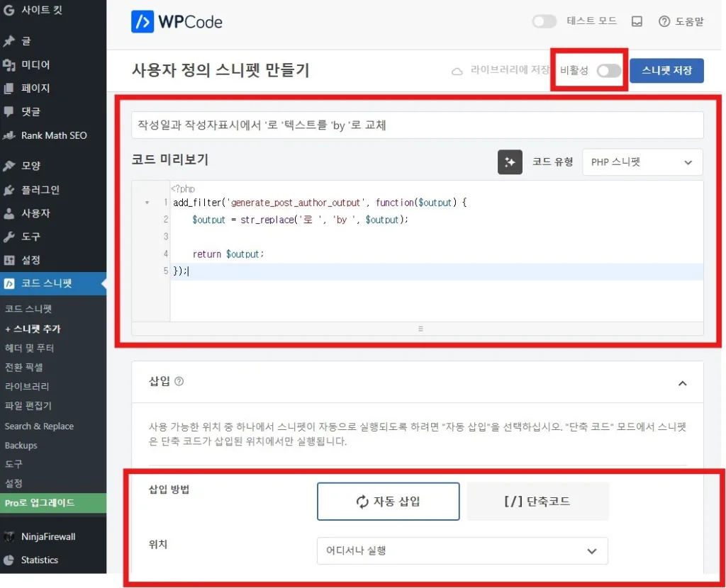Click the 설정 settings icon in the sidebar
The height and width of the screenshot is (588, 726).
tap(9, 260)
